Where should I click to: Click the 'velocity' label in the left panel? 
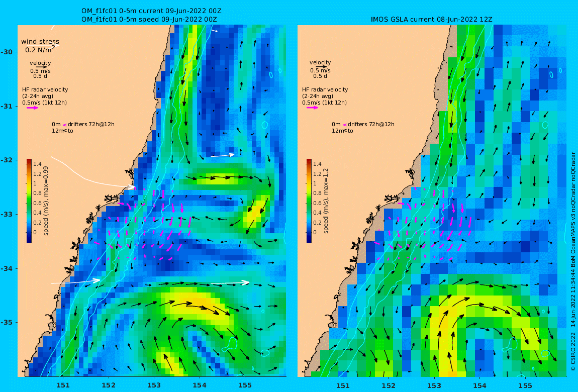click(x=40, y=63)
